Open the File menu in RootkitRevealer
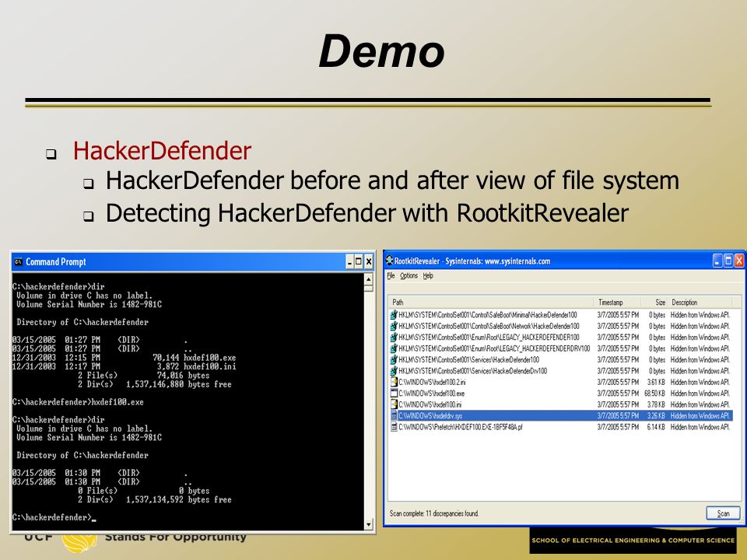 click(391, 275)
